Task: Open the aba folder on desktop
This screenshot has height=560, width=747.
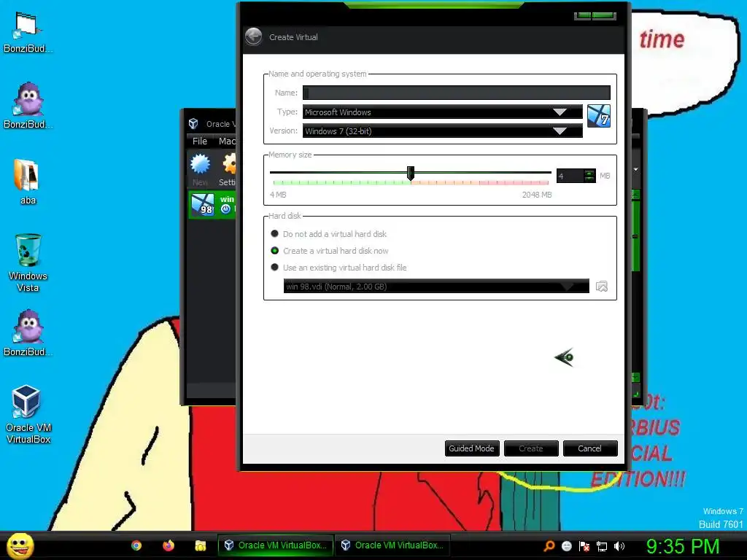Action: tap(27, 182)
